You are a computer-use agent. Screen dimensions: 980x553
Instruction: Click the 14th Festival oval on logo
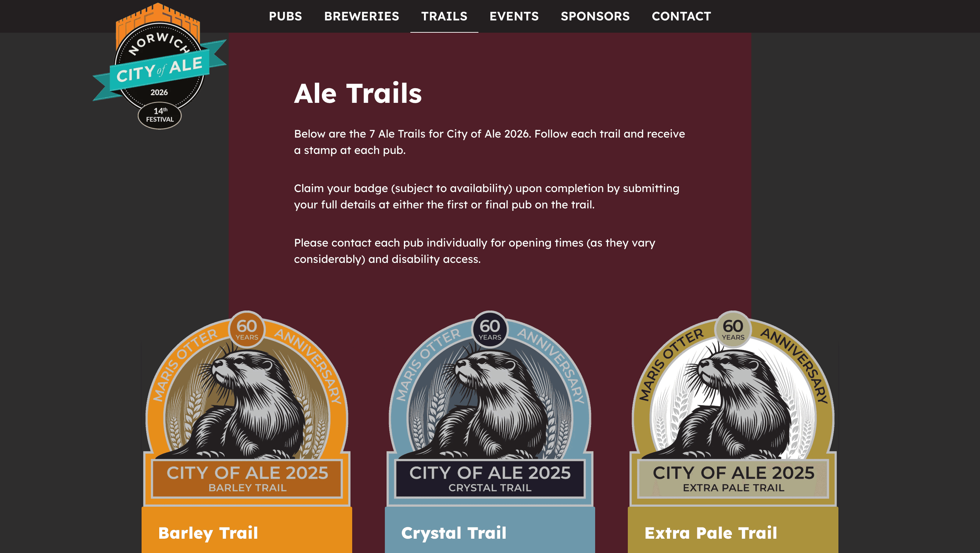pos(159,116)
